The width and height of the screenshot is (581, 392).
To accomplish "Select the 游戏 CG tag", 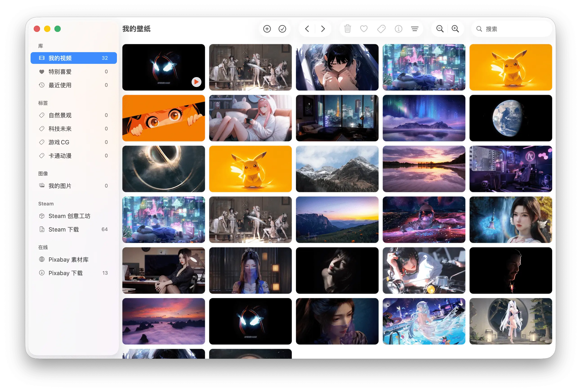I will click(74, 142).
